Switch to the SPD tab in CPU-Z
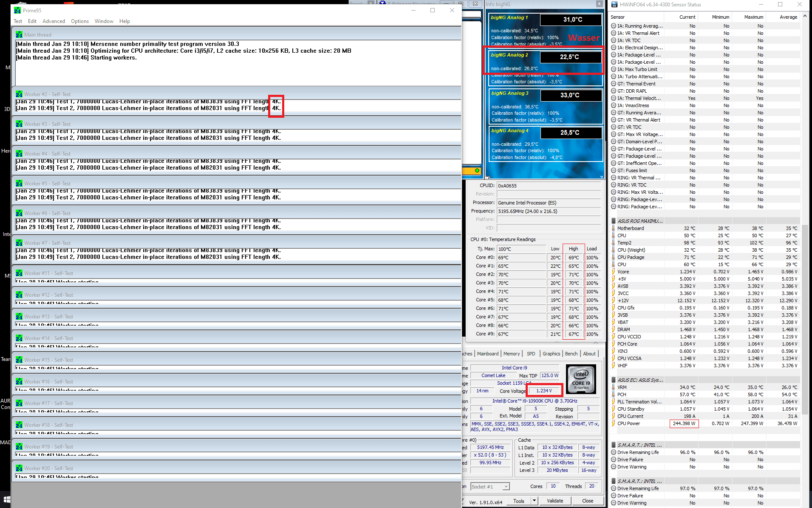This screenshot has height=508, width=812. click(531, 354)
